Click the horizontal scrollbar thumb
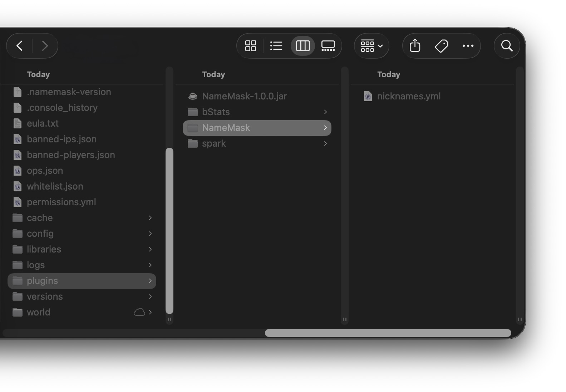The height and width of the screenshot is (392, 566). coord(388,333)
